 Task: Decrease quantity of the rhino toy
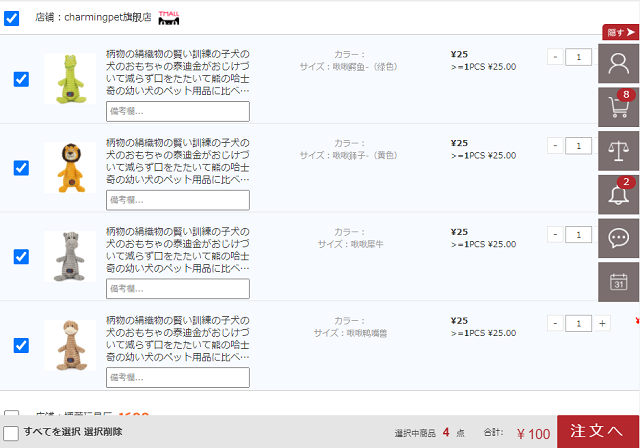click(555, 235)
